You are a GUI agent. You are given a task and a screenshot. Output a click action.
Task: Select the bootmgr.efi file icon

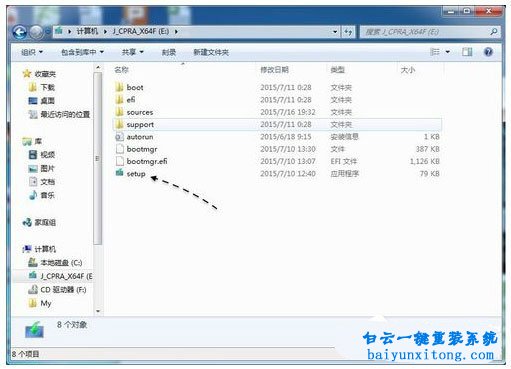119,161
